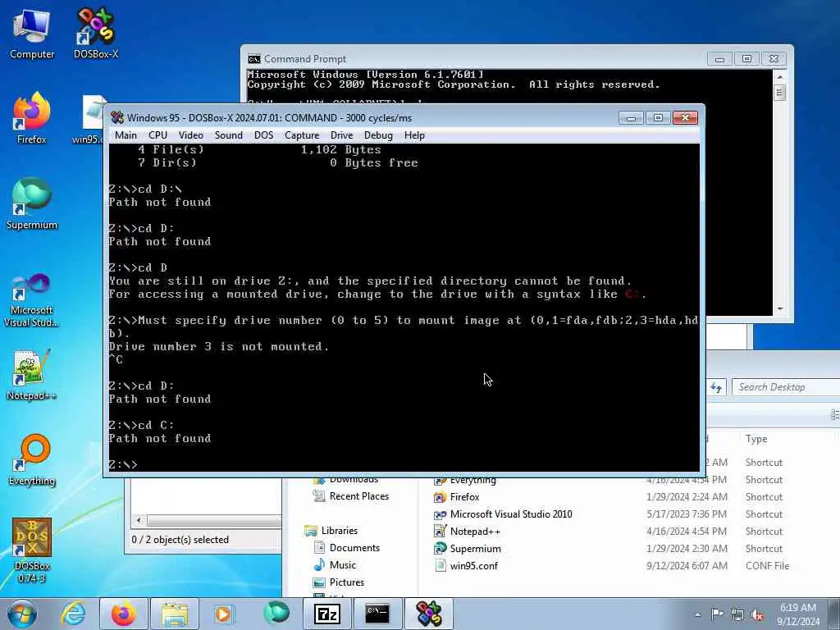840x630 pixels.
Task: Select the Microsoft Visual Studio desktop shortcut
Action: (32, 300)
